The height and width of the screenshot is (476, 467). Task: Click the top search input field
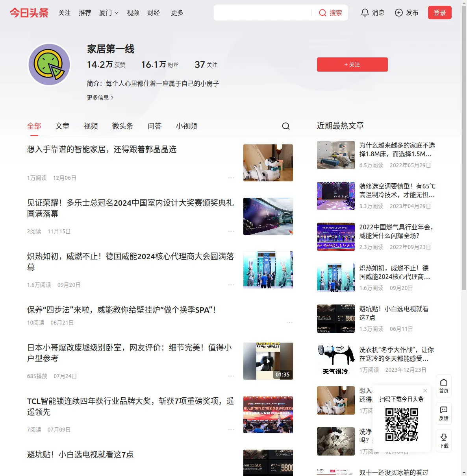pyautogui.click(x=263, y=13)
